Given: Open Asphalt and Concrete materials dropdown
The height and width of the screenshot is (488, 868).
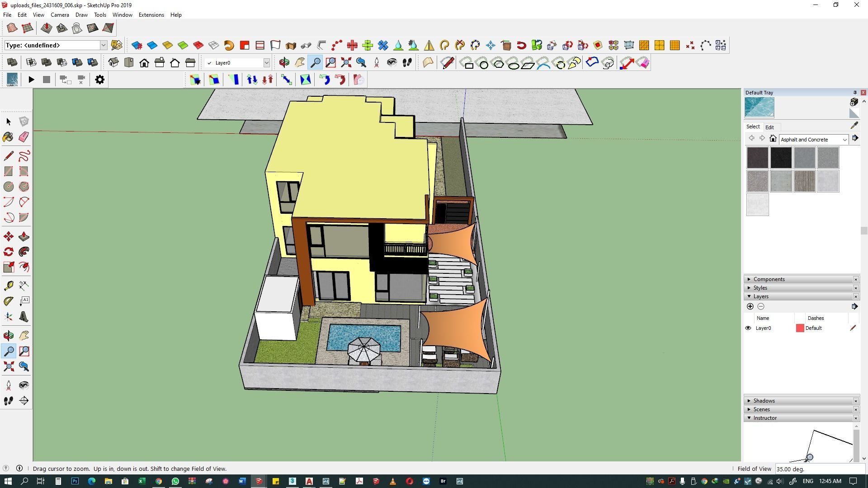Looking at the screenshot, I should click(x=844, y=140).
